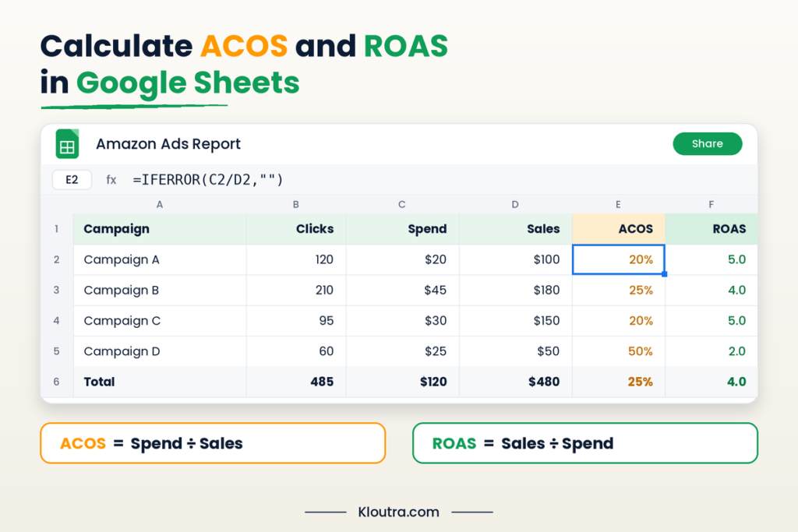Viewport: 798px width, 532px height.
Task: Select the Campaign A cell
Action: (x=160, y=259)
